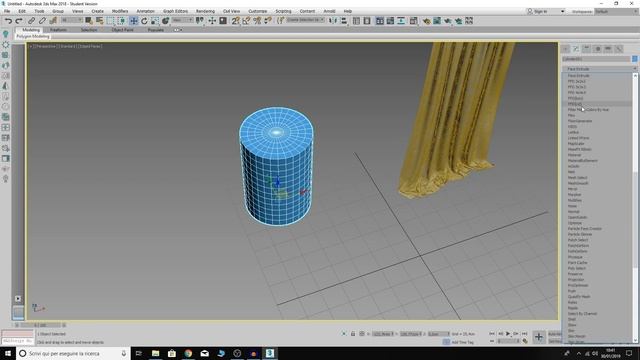Open the Sign In dropdown

tap(546, 11)
